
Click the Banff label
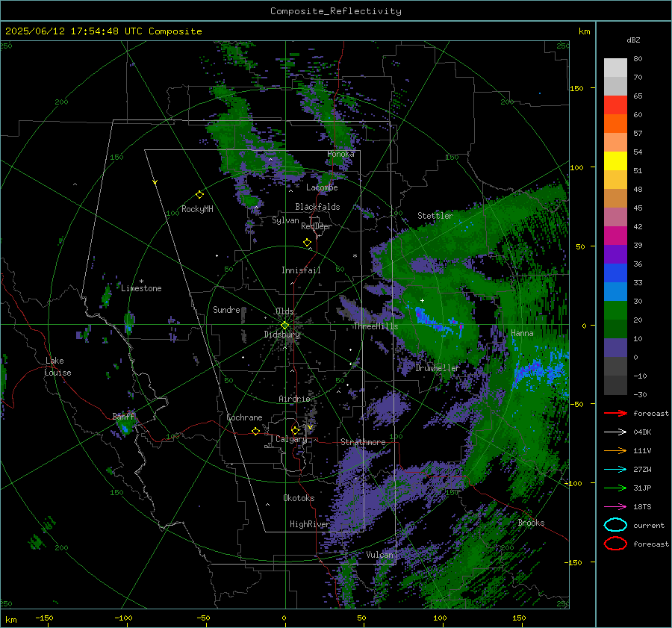[123, 416]
